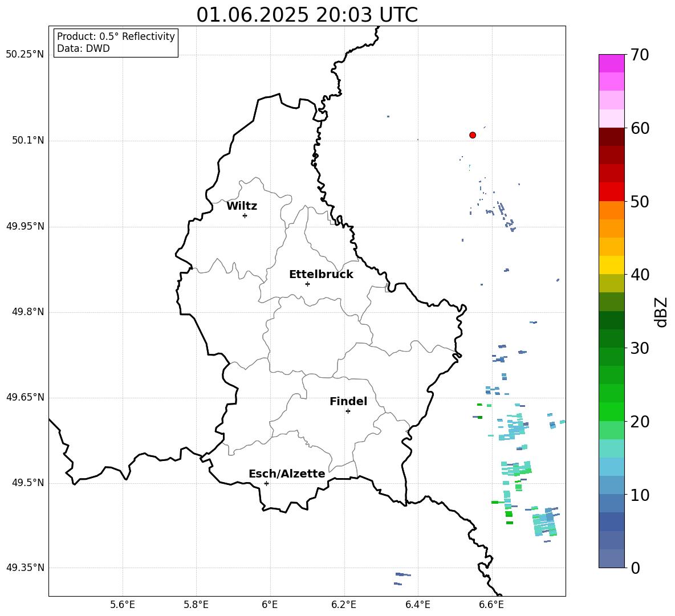The image size is (675, 616).
Task: Click the colorbar tick label 10
Action: click(x=640, y=495)
